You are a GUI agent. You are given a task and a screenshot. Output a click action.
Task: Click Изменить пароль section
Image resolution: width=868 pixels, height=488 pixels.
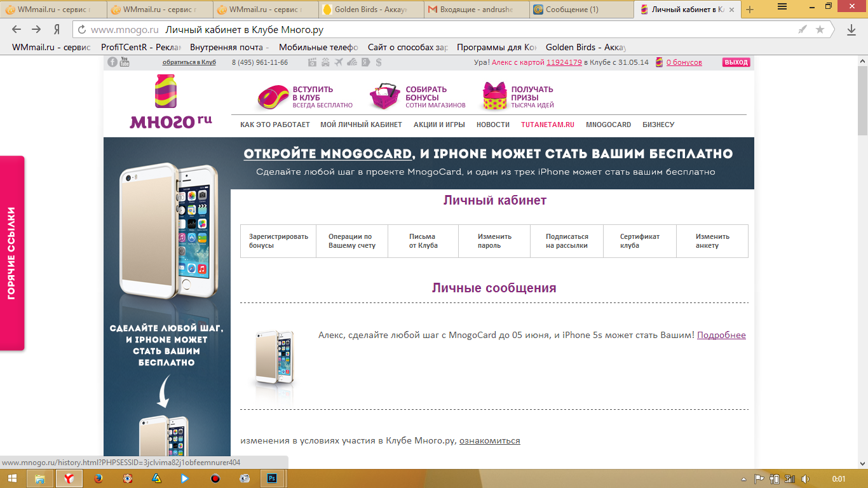[x=494, y=241]
